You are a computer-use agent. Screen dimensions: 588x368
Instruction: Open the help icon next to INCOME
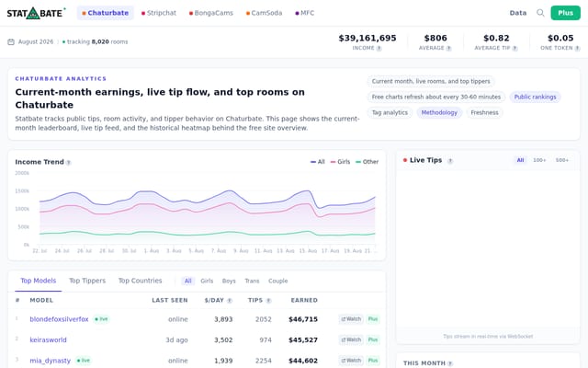pos(379,49)
